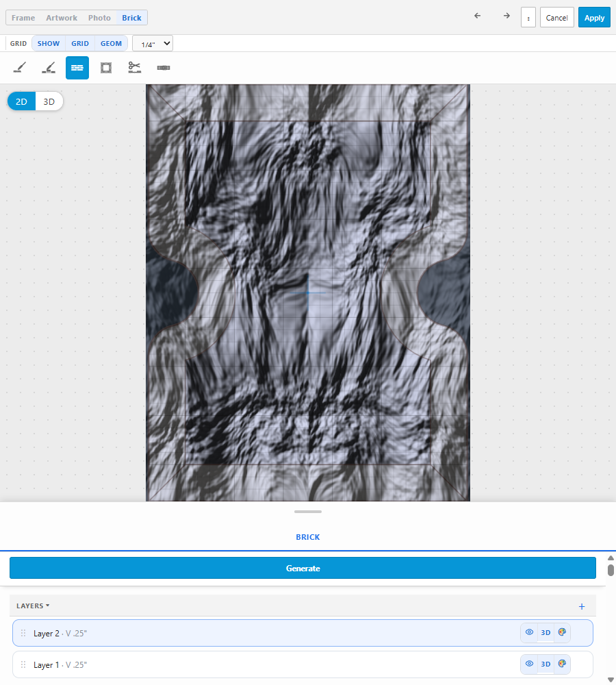Open the 1/4" grid size dropdown
This screenshot has height=685, width=616.
[153, 44]
